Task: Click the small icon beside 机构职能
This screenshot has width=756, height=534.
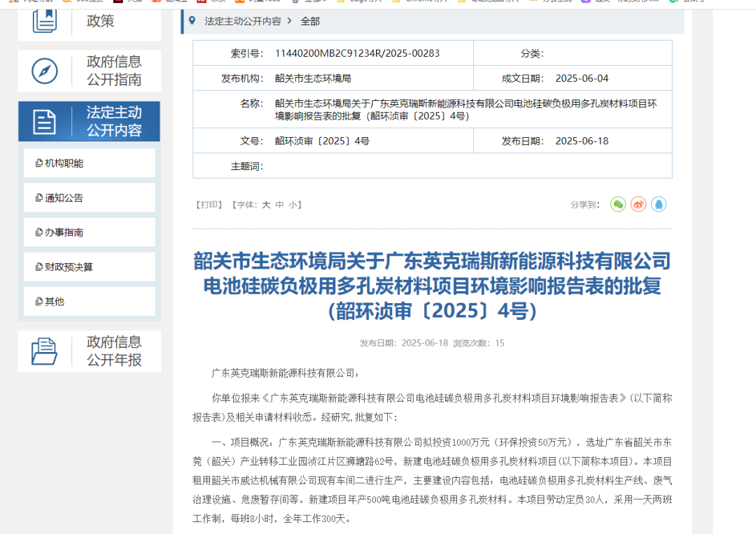Action: click(x=39, y=163)
